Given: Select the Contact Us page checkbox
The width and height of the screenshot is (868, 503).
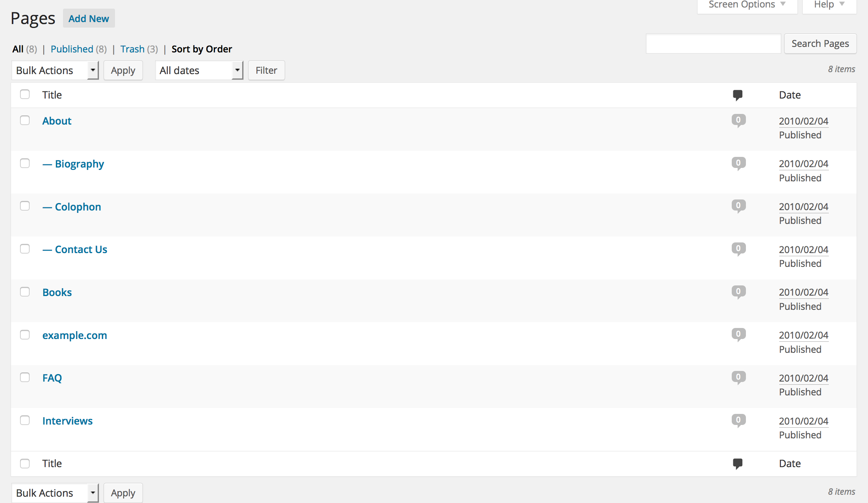Looking at the screenshot, I should coord(25,249).
